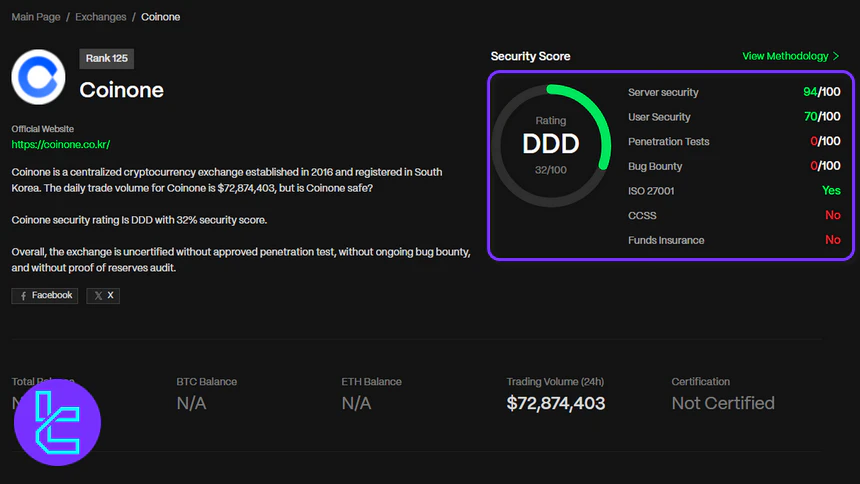Click the Bug Bounty 0/100 score
Viewport: 860px width, 484px height.
(x=825, y=166)
